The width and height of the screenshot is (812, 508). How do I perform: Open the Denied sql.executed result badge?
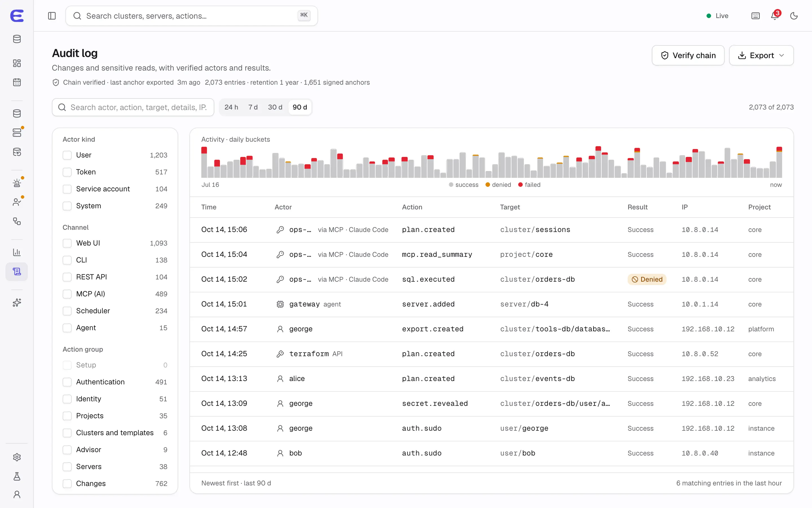pyautogui.click(x=646, y=279)
